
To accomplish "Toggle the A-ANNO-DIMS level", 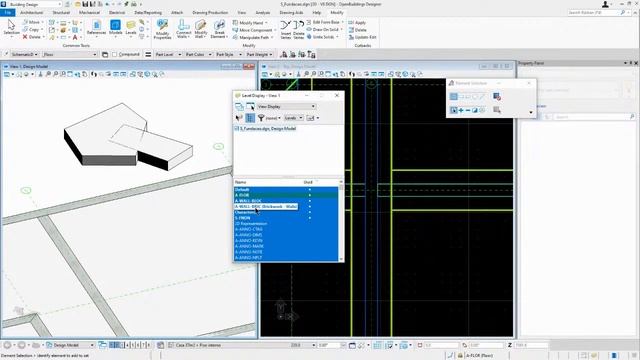I will 286,235.
